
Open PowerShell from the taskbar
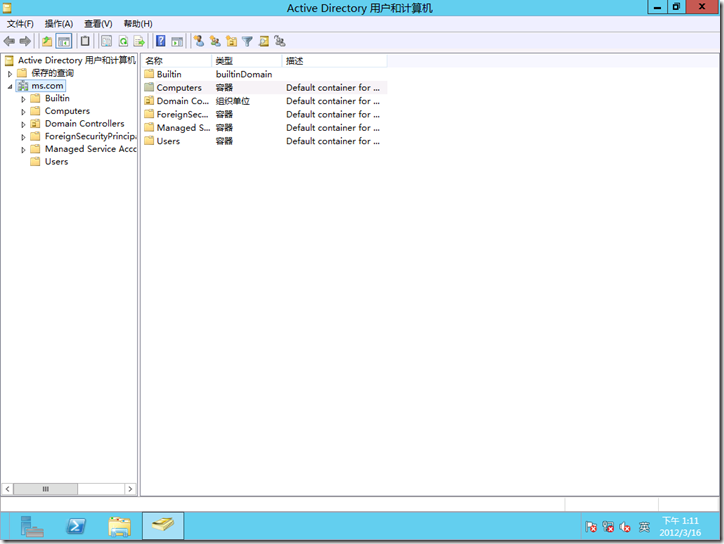(x=76, y=526)
